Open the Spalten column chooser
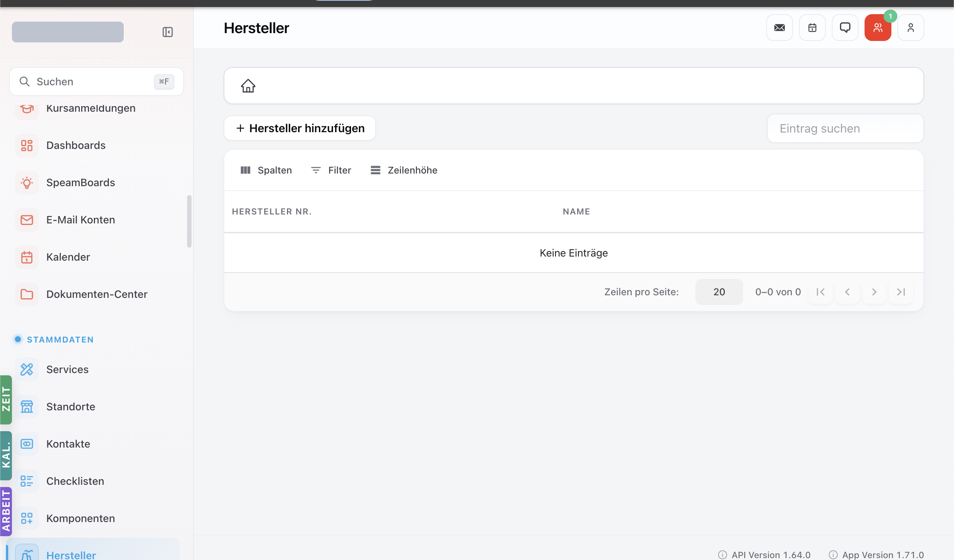Viewport: 954px width, 560px height. 266,170
